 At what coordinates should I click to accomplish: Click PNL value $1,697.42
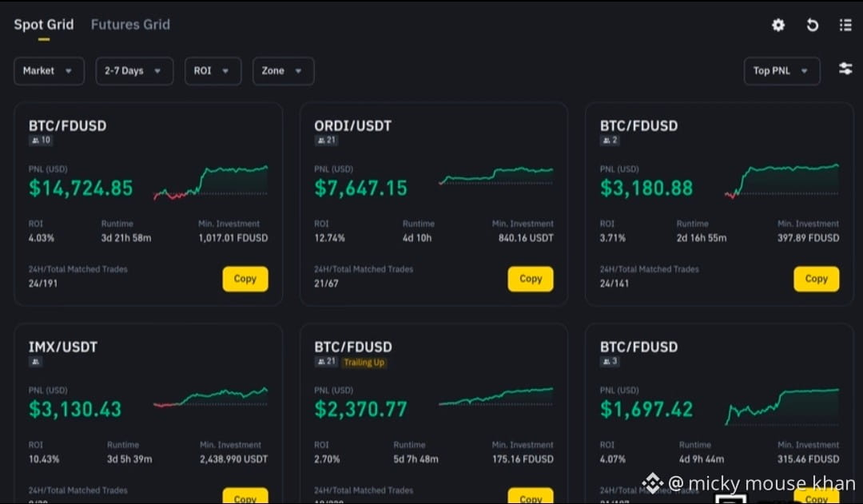click(646, 410)
